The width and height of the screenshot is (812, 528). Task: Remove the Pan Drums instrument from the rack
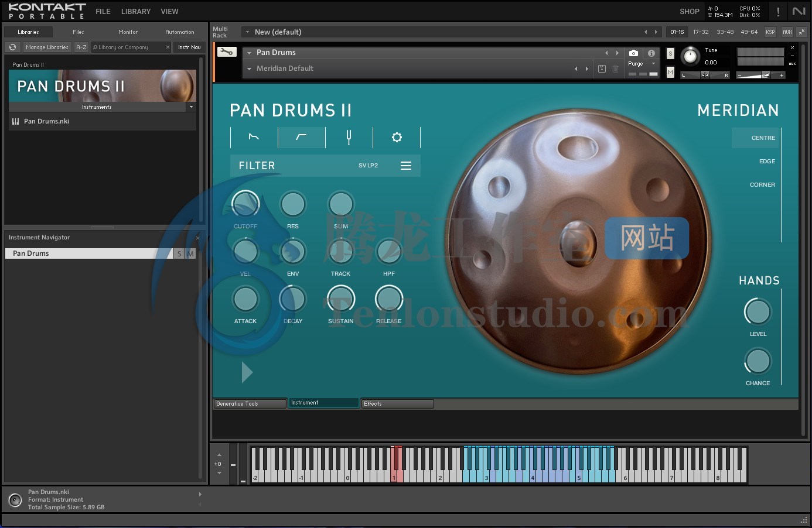[792, 48]
